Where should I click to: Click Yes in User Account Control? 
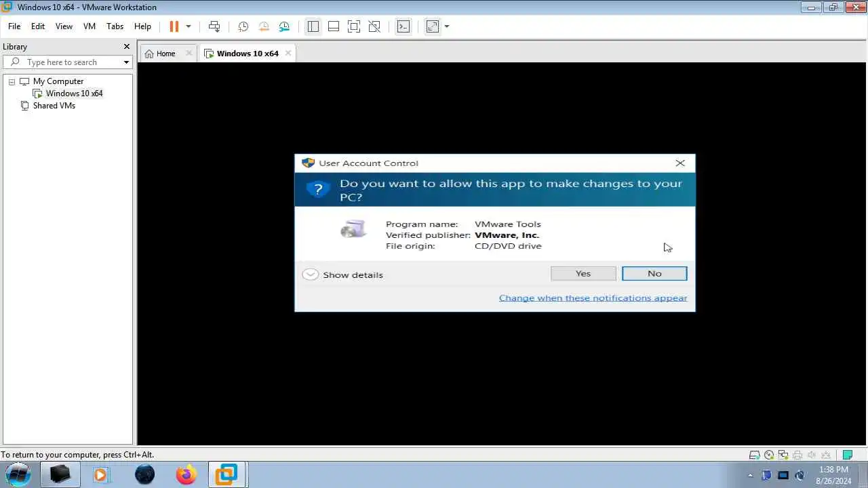(x=583, y=273)
